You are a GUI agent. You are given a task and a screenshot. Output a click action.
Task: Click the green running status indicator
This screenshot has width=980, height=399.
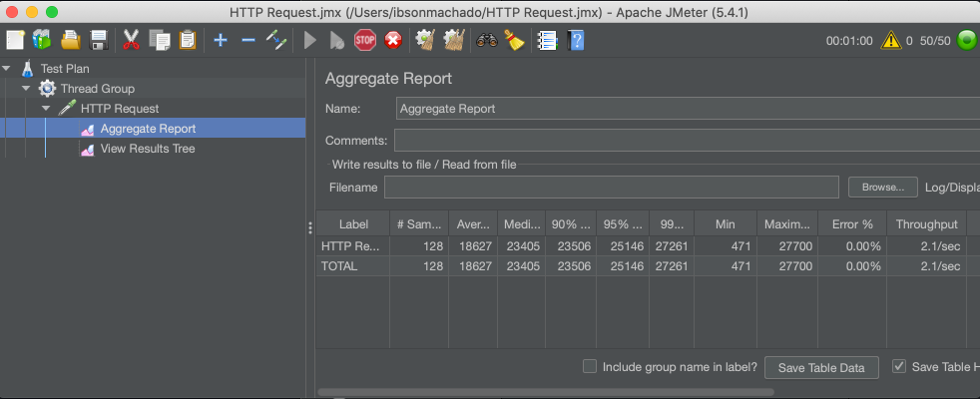[967, 41]
